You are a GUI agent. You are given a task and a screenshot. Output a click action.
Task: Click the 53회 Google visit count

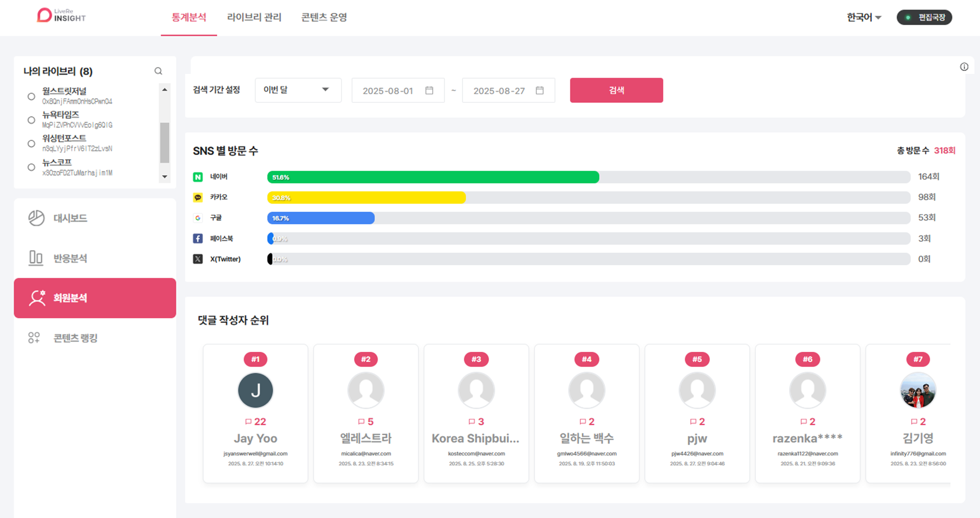[x=927, y=218]
